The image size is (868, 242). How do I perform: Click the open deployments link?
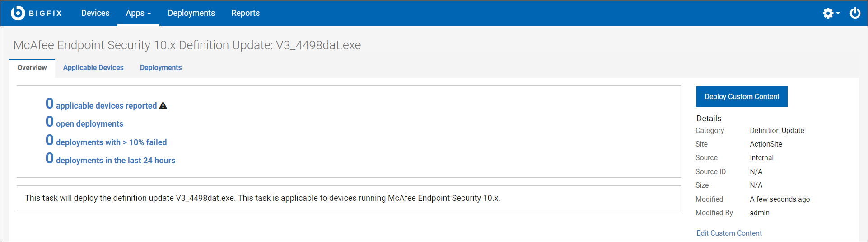point(89,124)
